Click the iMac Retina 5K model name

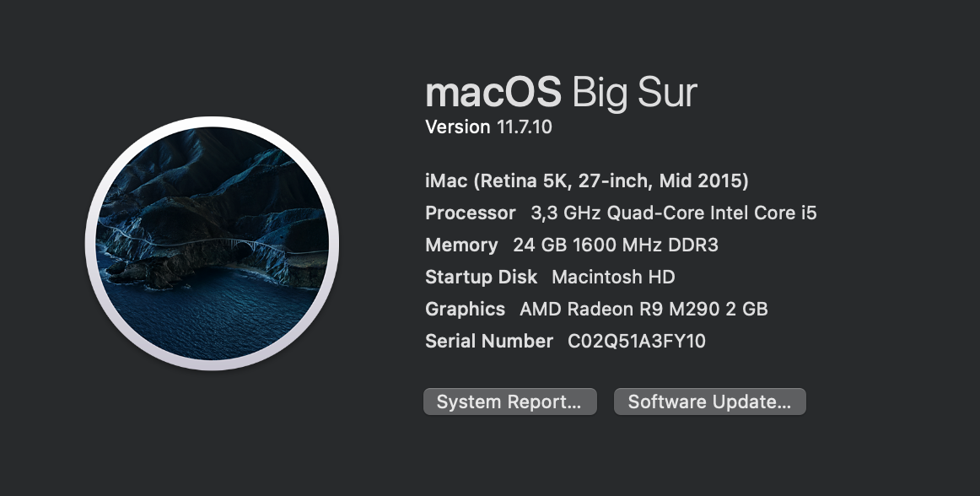tap(586, 181)
